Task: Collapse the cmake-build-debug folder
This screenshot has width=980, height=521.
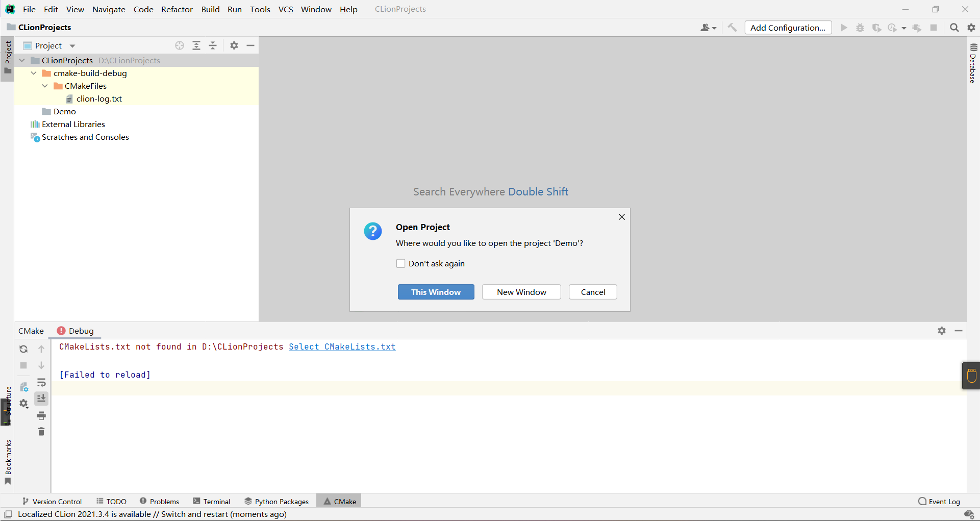Action: click(x=34, y=73)
